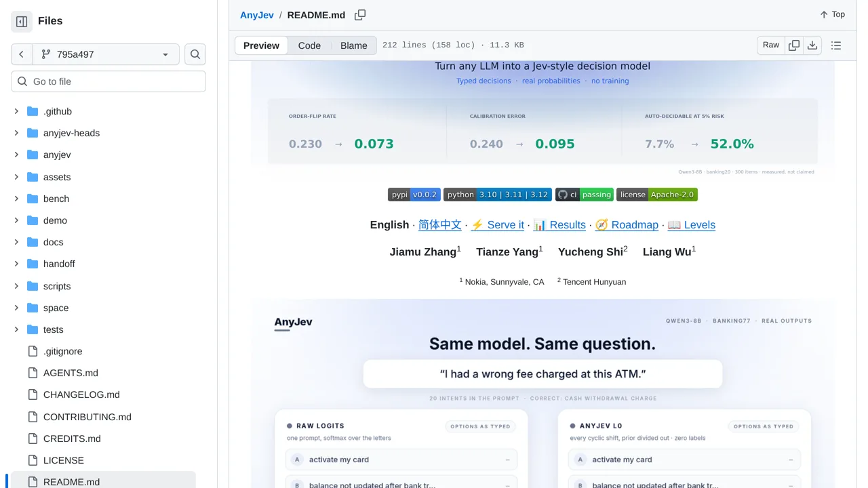Open the 简体中文 README link
Screen dimensions: 868x488
pyautogui.click(x=440, y=225)
